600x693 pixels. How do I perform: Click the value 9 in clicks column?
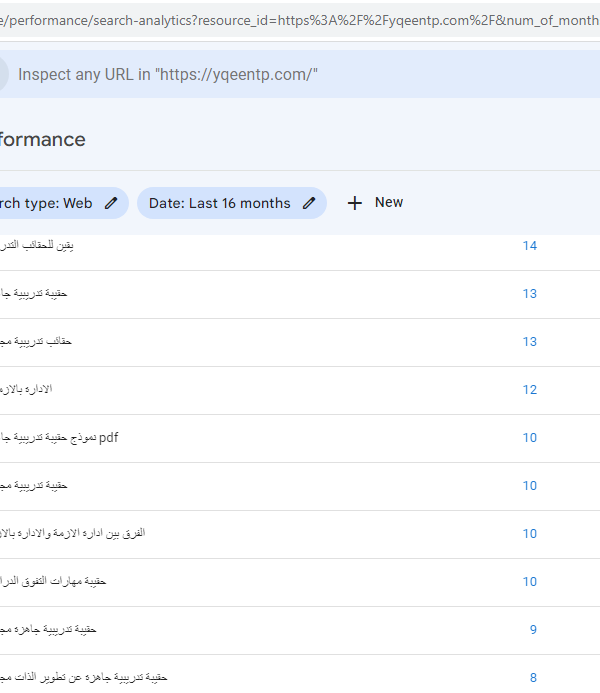(533, 630)
